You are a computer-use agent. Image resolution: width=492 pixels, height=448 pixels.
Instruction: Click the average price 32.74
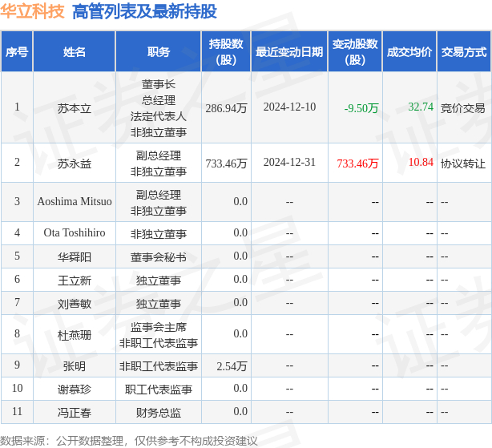click(x=421, y=107)
